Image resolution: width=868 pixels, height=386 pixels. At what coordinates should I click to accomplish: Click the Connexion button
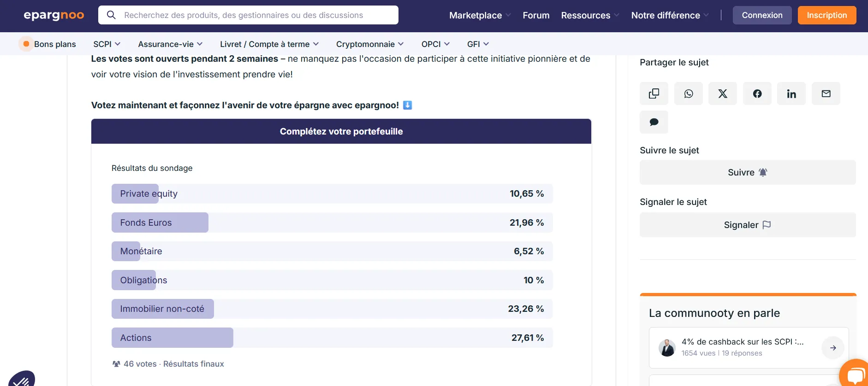point(762,15)
